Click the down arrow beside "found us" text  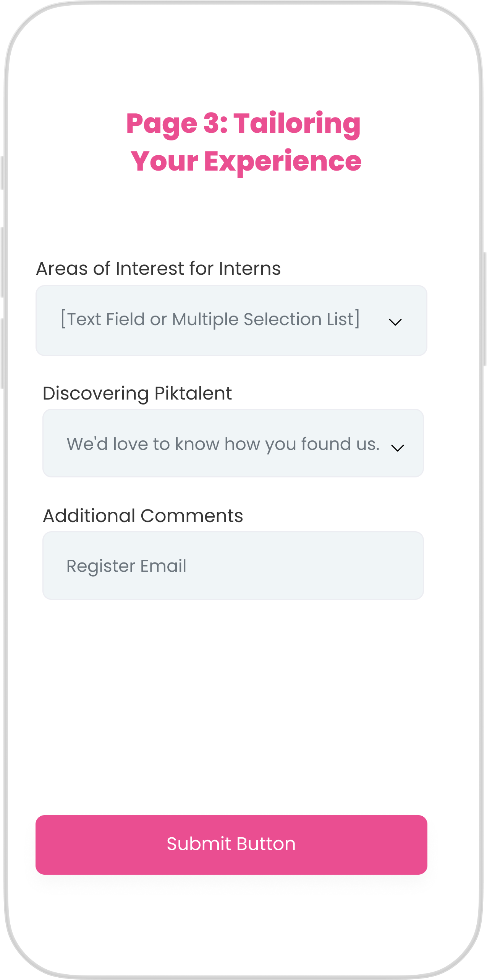(x=398, y=448)
